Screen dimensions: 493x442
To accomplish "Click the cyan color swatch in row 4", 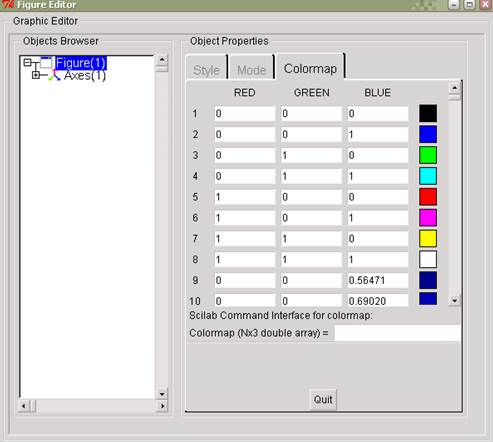I will (428, 176).
